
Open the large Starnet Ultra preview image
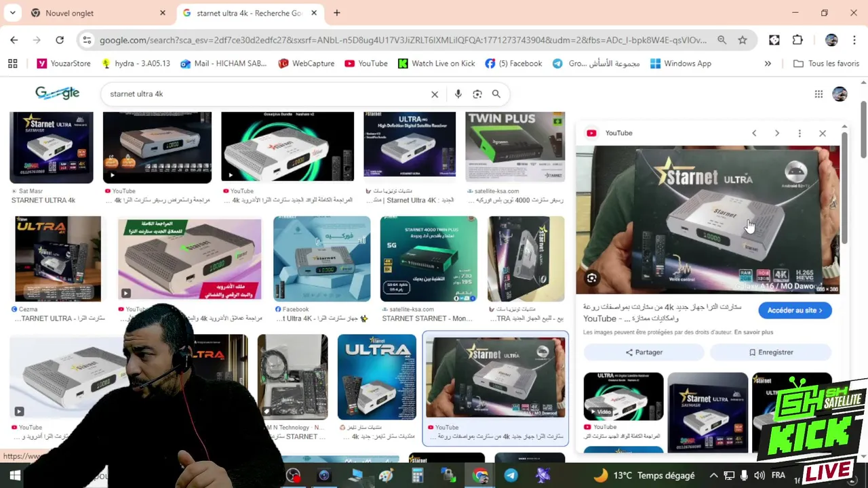coord(707,220)
